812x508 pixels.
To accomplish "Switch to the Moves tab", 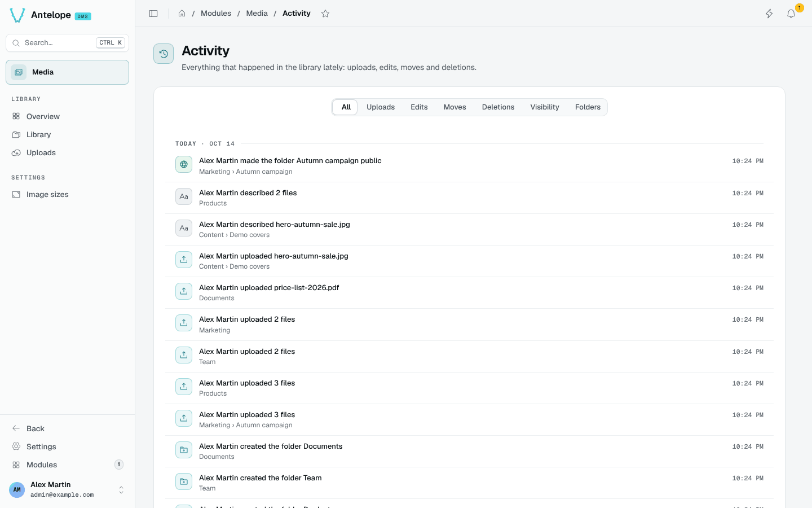I will [454, 107].
